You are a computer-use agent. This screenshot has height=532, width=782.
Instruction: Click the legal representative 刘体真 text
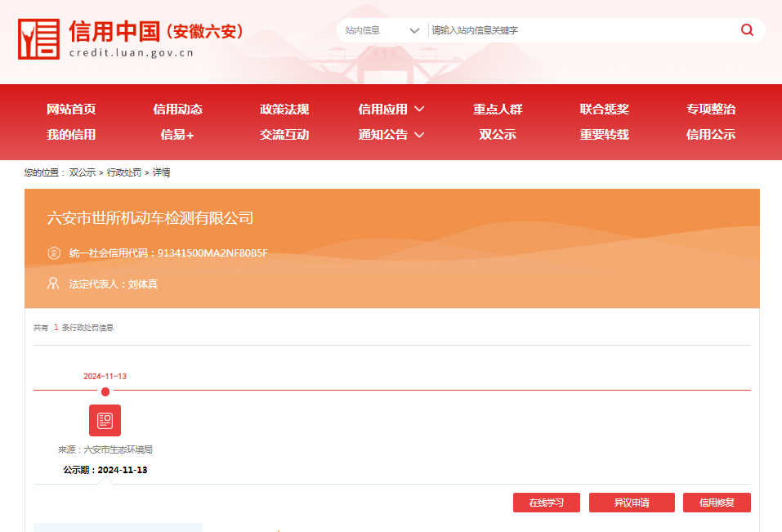(143, 284)
